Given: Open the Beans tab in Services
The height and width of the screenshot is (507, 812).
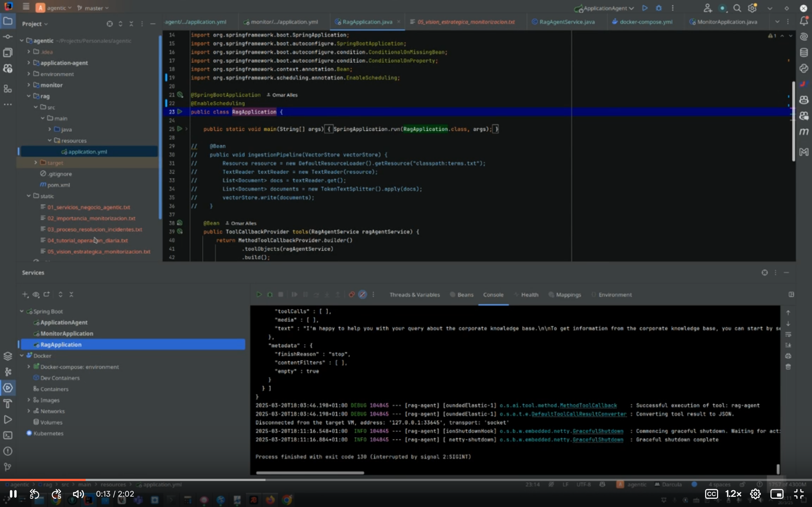Looking at the screenshot, I should [465, 295].
